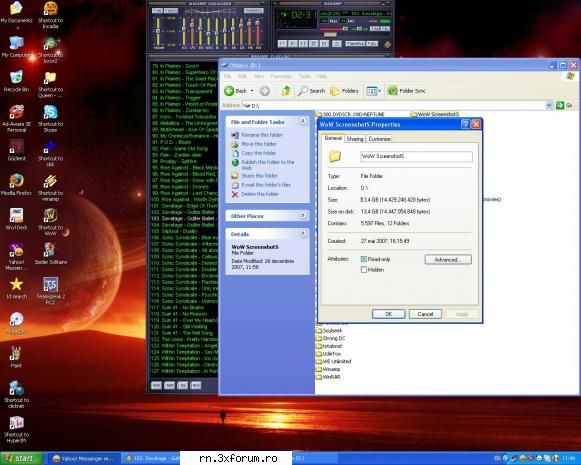The height and width of the screenshot is (465, 581).
Task: Open the Favorites menu in Explorer
Action: coord(281,76)
